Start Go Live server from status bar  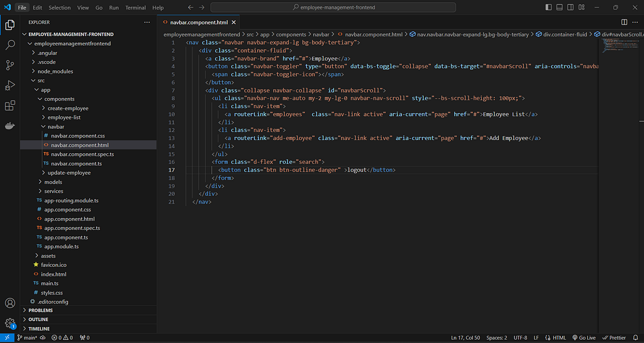(584, 338)
